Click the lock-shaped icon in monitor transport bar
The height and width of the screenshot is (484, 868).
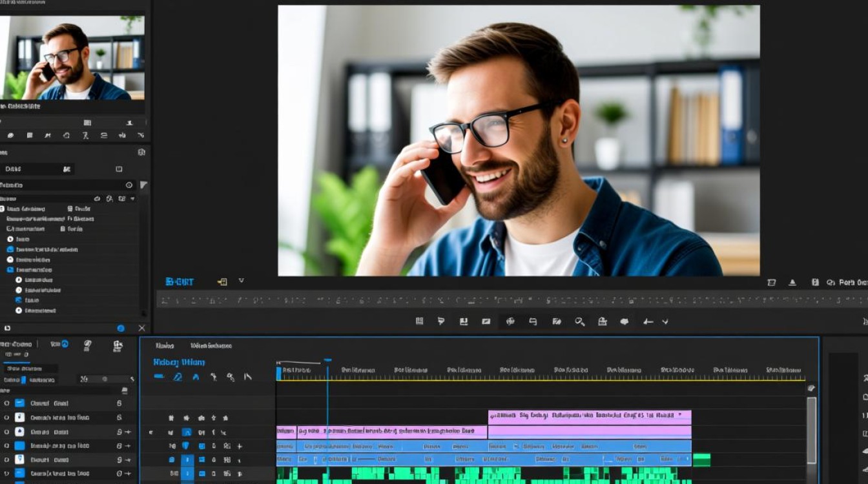(x=602, y=321)
